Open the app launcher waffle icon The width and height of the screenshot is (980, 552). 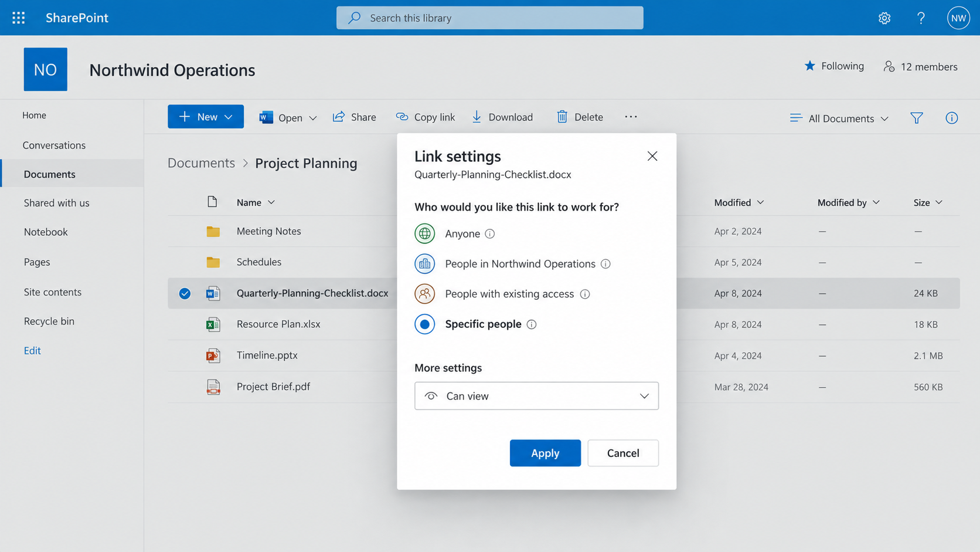(x=18, y=18)
